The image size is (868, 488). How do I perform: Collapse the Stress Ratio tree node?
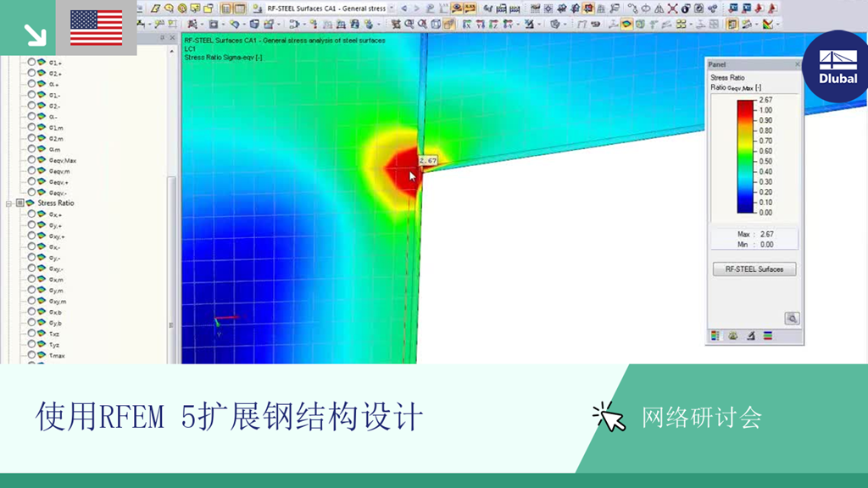[8, 203]
